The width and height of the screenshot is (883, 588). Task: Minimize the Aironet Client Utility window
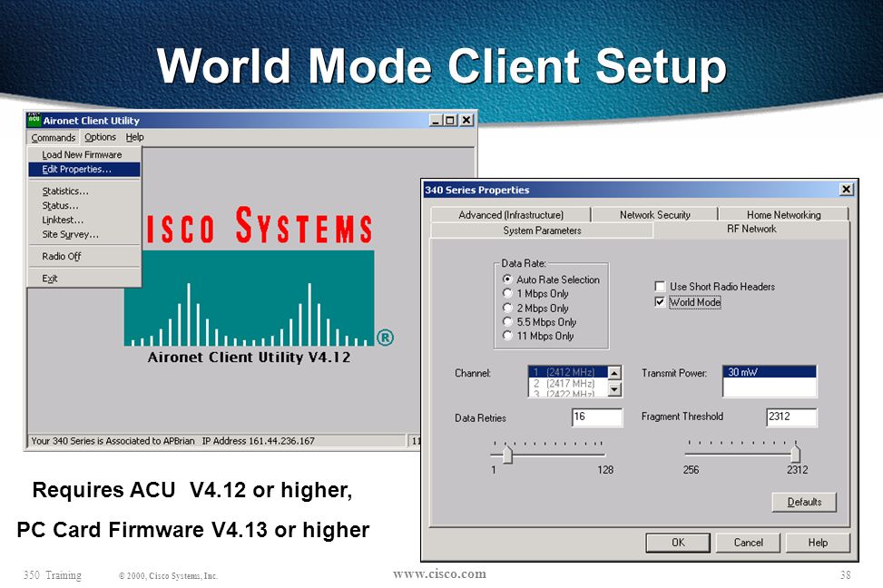click(x=436, y=121)
